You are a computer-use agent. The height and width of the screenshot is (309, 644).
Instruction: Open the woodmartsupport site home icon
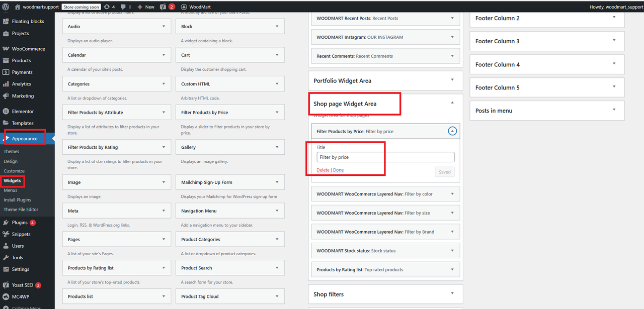coord(18,7)
